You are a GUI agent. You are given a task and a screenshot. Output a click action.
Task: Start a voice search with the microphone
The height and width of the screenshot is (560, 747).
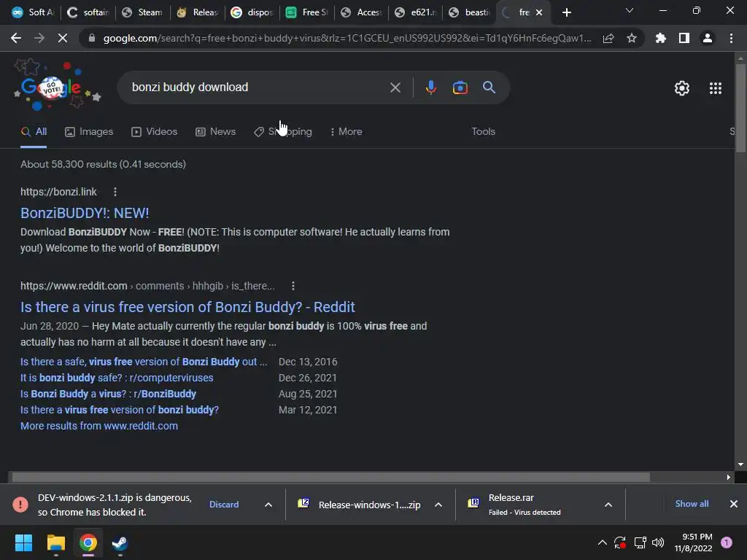pyautogui.click(x=430, y=87)
